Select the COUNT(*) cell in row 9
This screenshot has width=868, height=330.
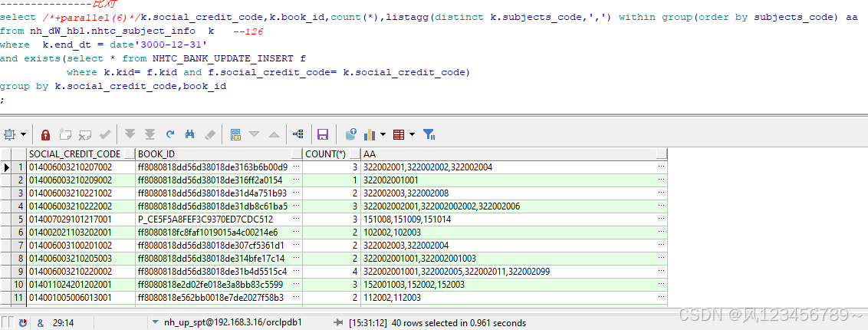(x=331, y=272)
